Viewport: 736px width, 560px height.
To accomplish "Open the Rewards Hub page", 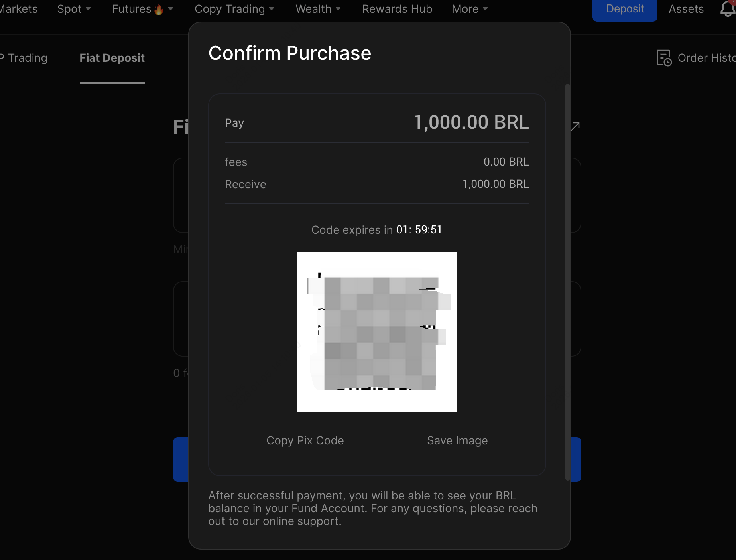I will [x=397, y=9].
